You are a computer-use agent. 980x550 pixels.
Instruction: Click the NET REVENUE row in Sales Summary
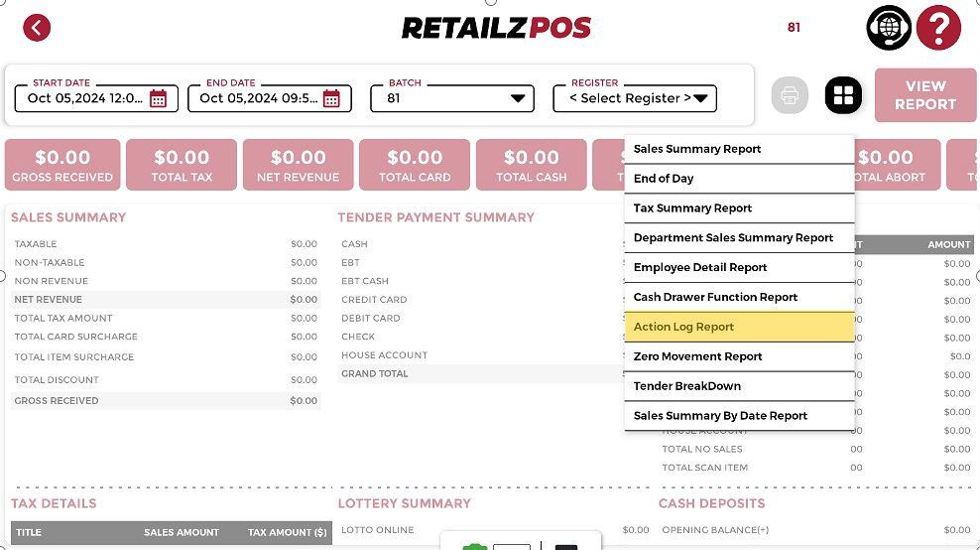point(166,300)
